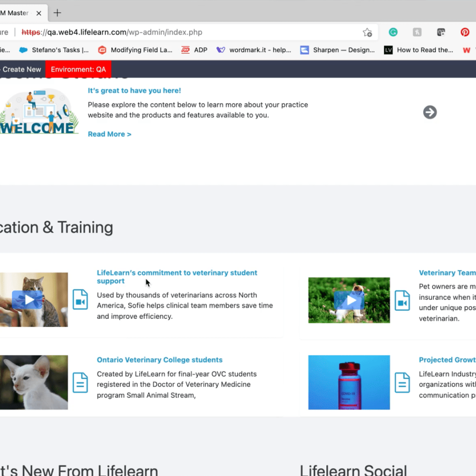Viewport: 476px width, 476px height.
Task: Click the Sharpen bookmark favicon
Action: point(305,50)
